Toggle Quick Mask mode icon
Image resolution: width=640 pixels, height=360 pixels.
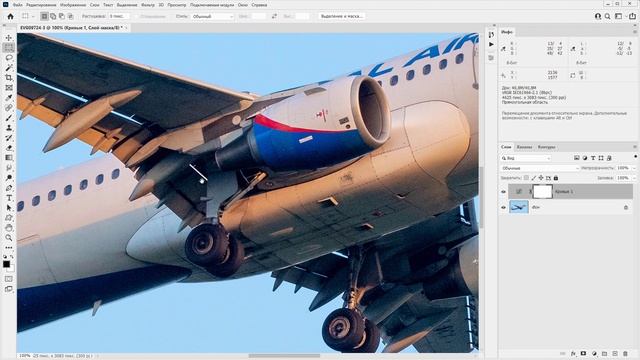click(x=9, y=279)
